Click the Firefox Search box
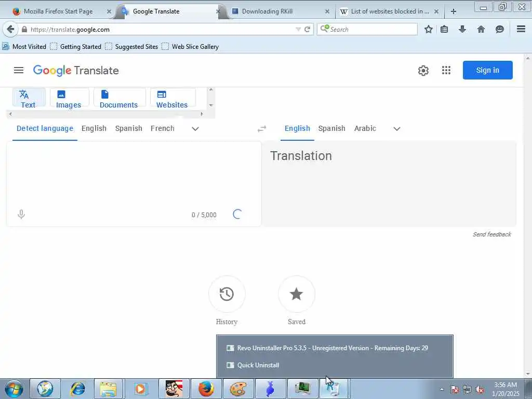The image size is (532, 399). click(367, 29)
